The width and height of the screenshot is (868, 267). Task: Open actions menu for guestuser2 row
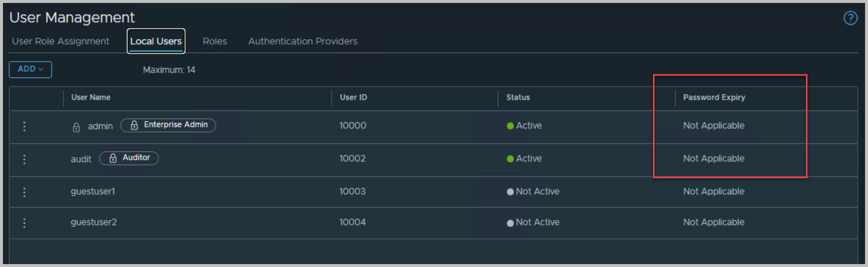(24, 223)
